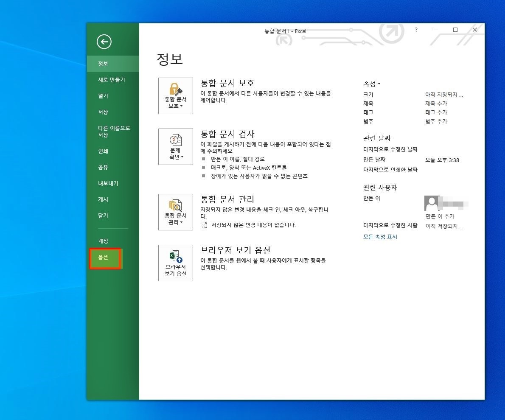The height and width of the screenshot is (420, 505).
Task: Click the 태그 추가 field
Action: point(436,112)
